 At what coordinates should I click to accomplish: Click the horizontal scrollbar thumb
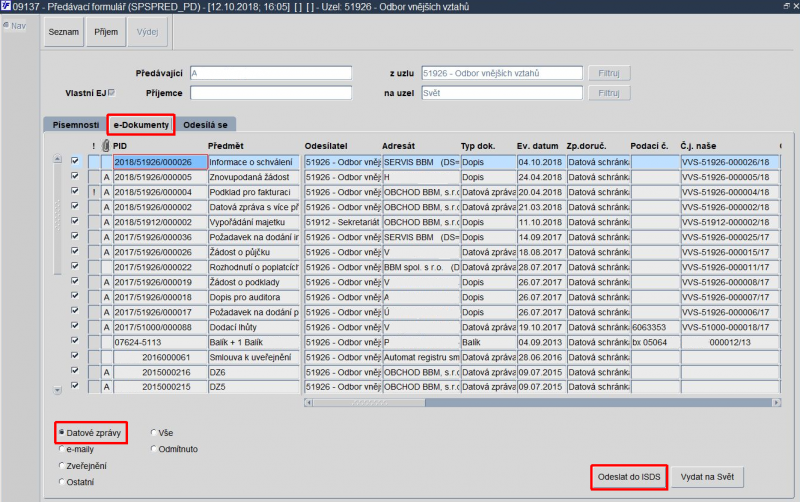369,403
